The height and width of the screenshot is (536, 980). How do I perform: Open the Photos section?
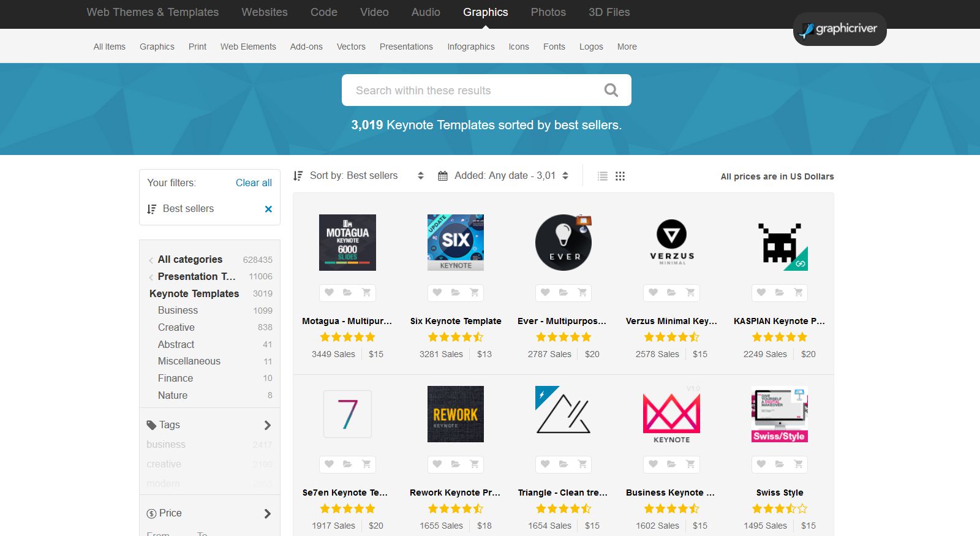click(548, 12)
